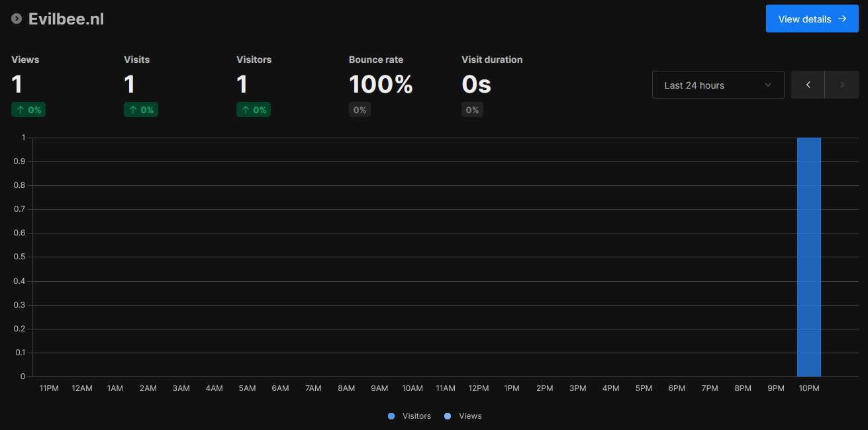Click the 11PM x-axis label

49,388
